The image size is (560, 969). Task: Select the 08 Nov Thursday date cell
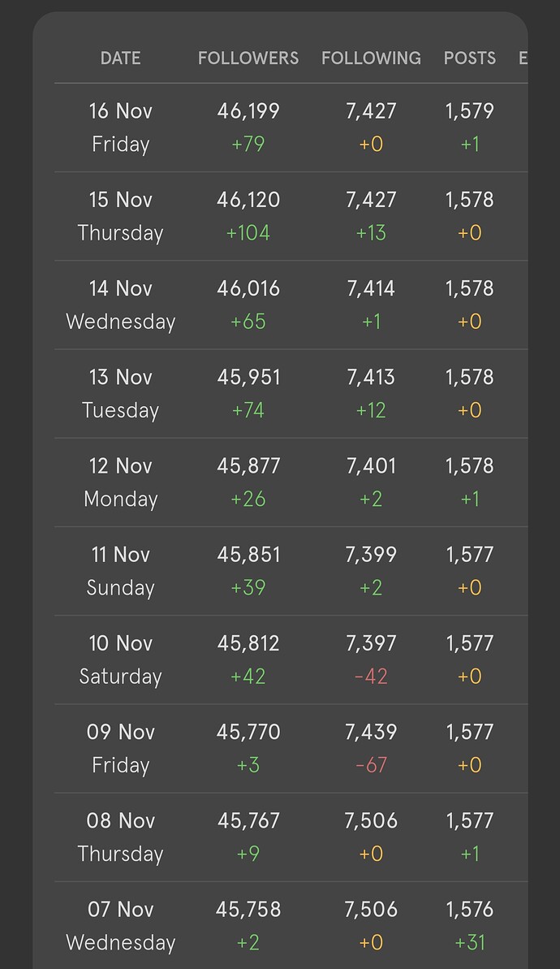[120, 837]
